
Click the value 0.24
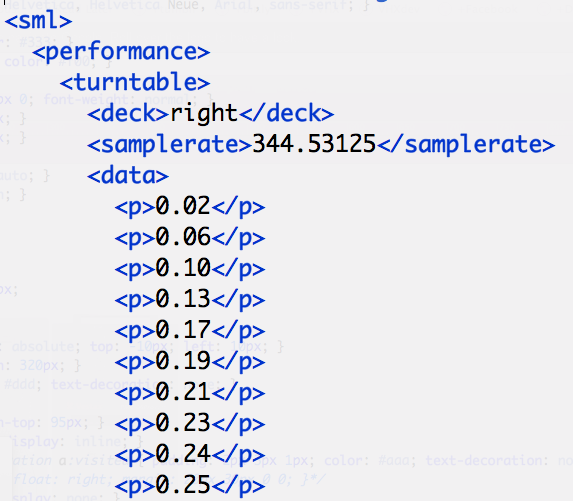pos(183,455)
